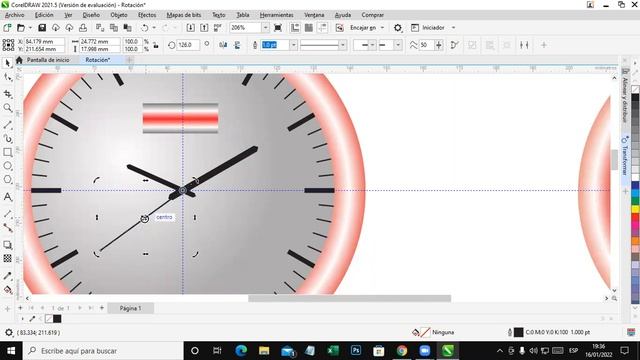Open the Comprar menu
Screen dimensions: 640x360
[372, 15]
